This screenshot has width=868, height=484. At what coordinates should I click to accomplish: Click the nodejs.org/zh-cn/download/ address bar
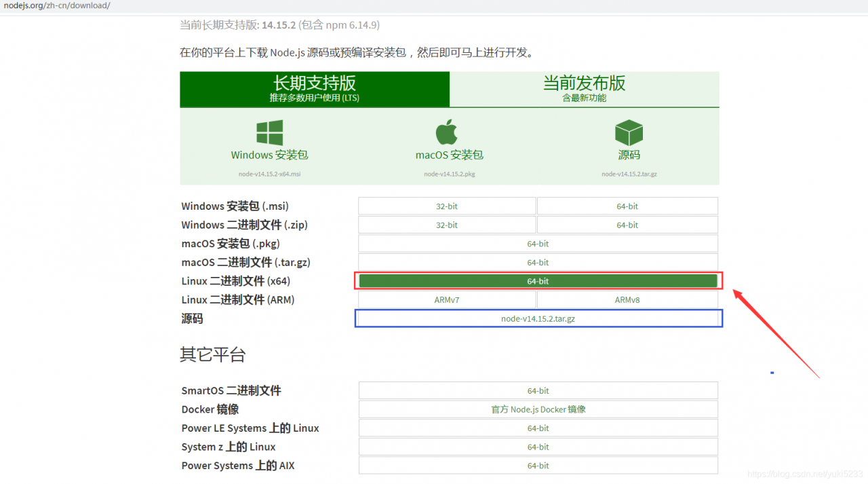click(x=56, y=5)
